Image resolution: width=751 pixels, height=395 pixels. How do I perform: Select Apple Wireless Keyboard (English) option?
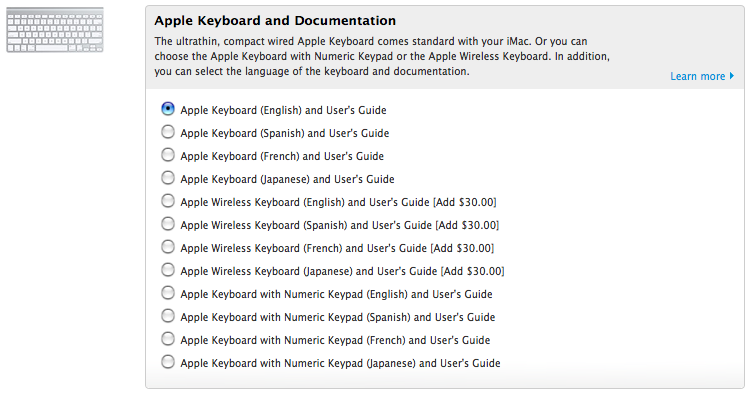click(x=168, y=201)
